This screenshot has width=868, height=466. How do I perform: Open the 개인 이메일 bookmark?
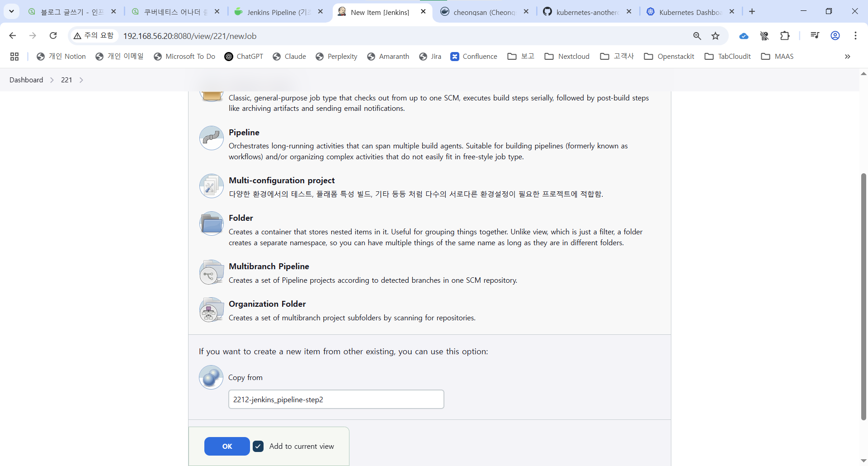click(119, 57)
